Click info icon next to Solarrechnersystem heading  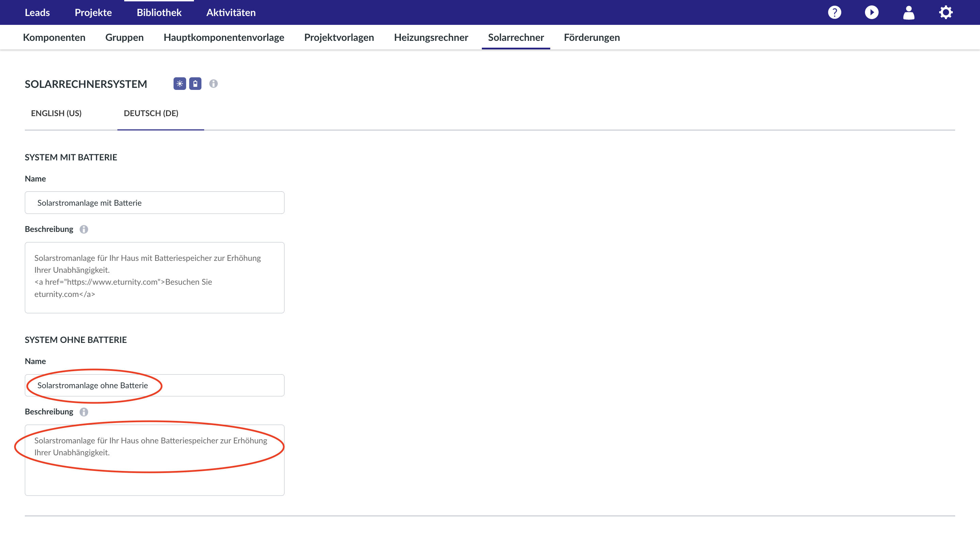213,84
